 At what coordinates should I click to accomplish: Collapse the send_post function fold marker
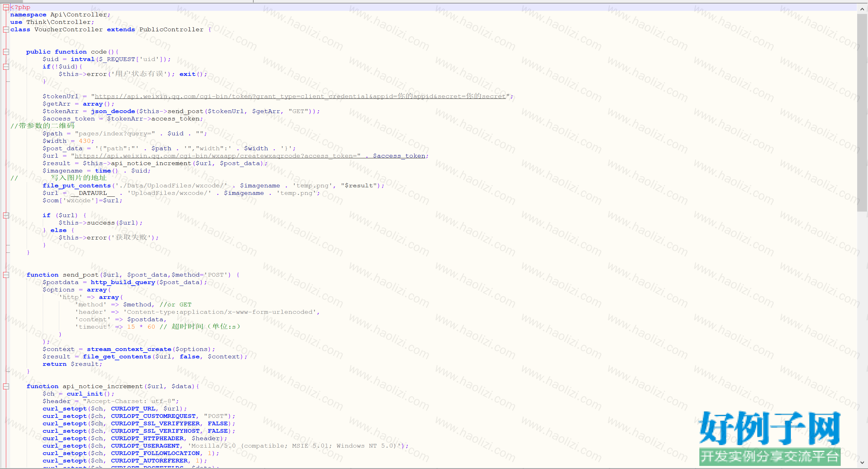pyautogui.click(x=6, y=275)
